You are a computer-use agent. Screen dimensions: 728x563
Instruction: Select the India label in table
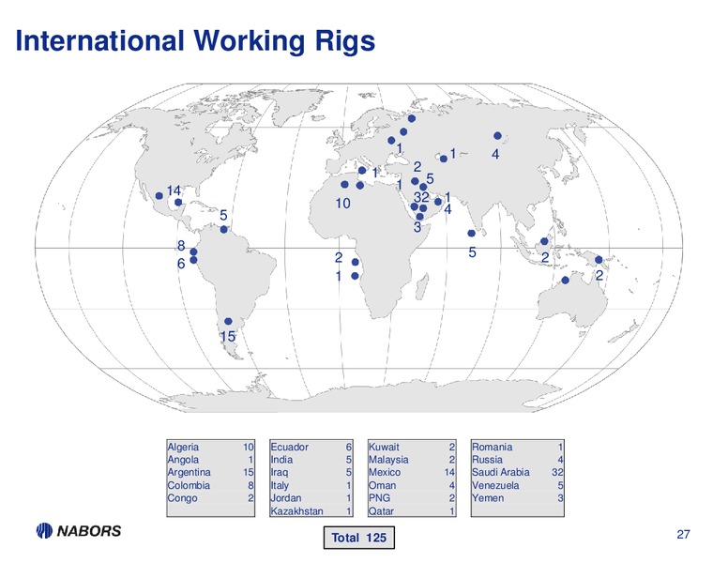pos(281,460)
